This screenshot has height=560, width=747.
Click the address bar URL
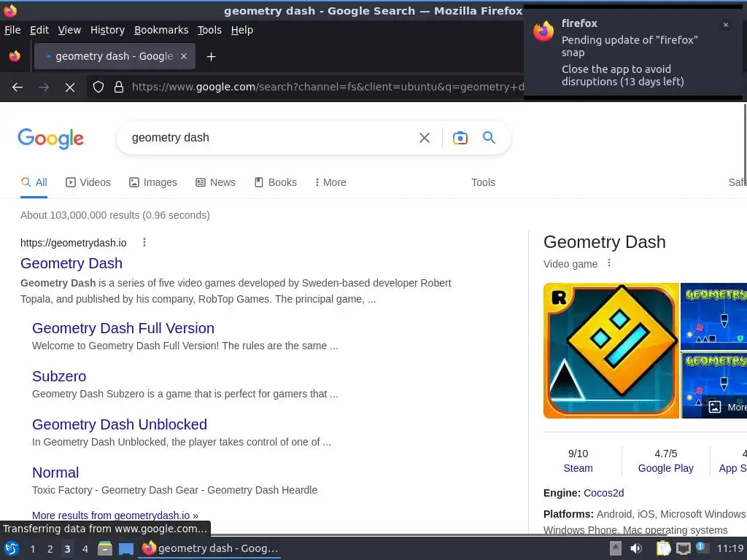(x=327, y=87)
